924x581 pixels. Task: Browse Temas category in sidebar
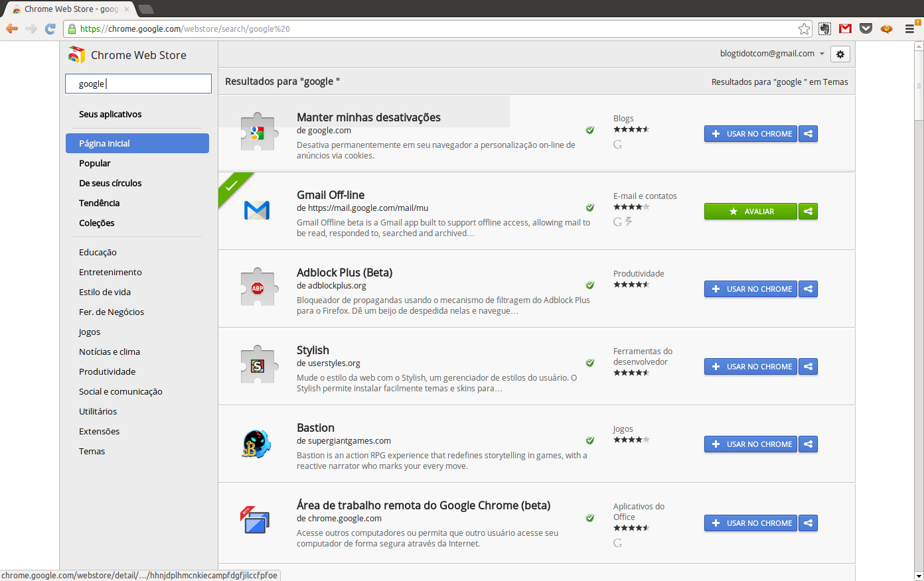[92, 451]
